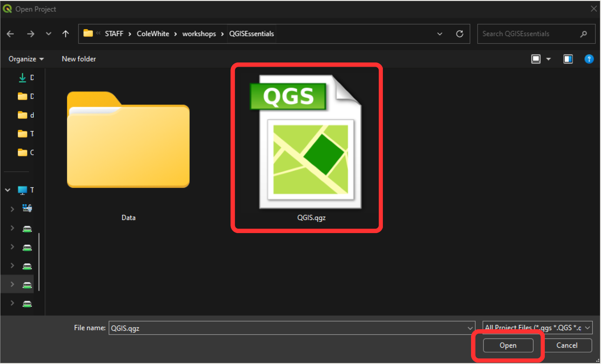Image resolution: width=601 pixels, height=364 pixels.
Task: Open the help icon
Action: point(589,59)
